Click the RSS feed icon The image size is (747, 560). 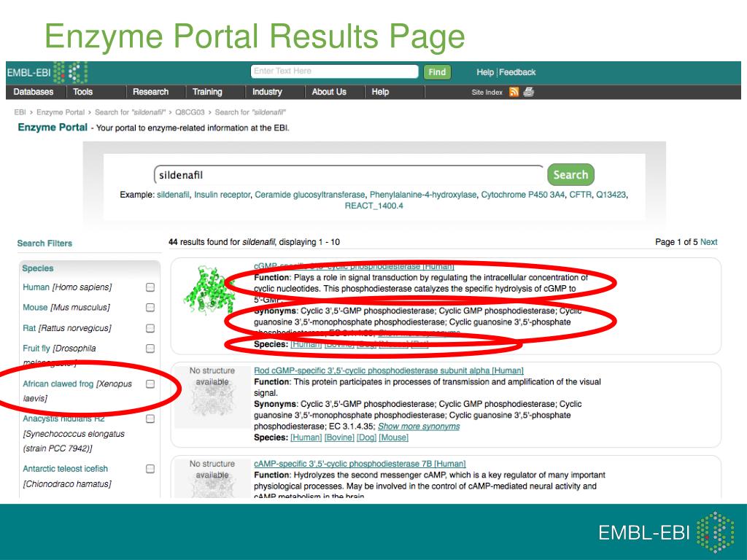click(514, 92)
